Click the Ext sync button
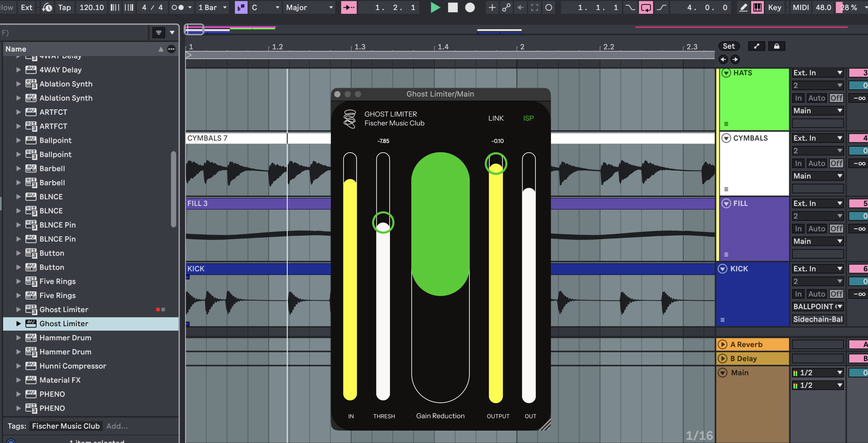 click(26, 7)
